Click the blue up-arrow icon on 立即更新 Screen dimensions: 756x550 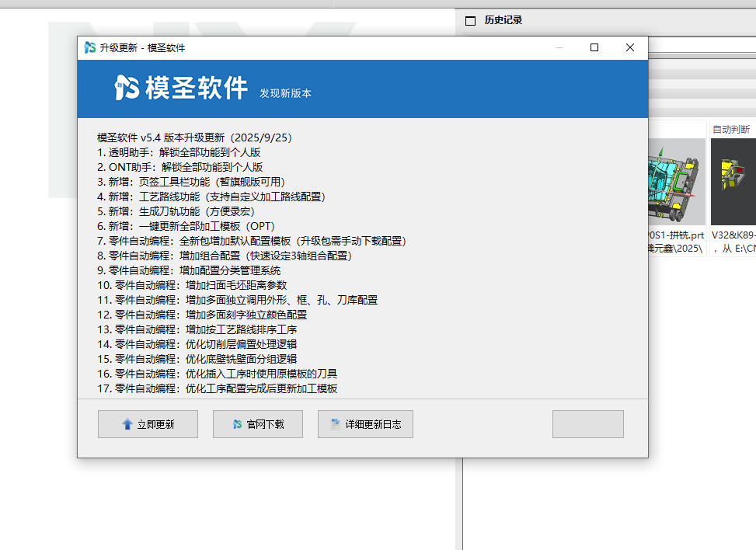(127, 424)
